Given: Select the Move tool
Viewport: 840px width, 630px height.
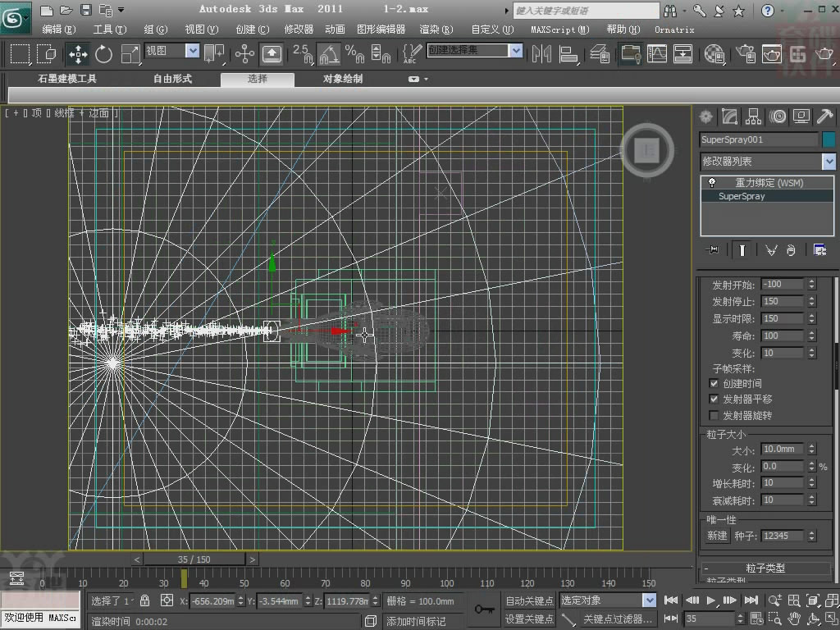Looking at the screenshot, I should coord(78,54).
